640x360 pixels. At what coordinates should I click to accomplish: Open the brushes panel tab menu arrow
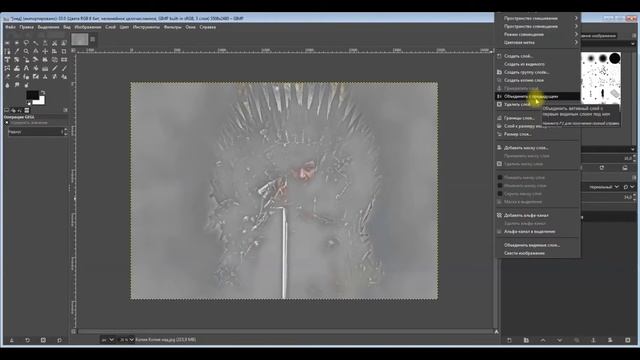pyautogui.click(x=634, y=36)
